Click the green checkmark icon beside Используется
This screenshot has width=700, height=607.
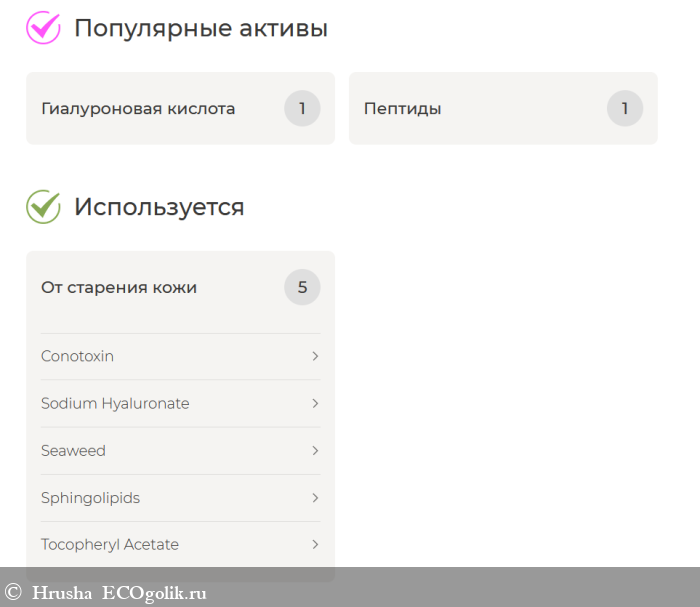tap(43, 207)
